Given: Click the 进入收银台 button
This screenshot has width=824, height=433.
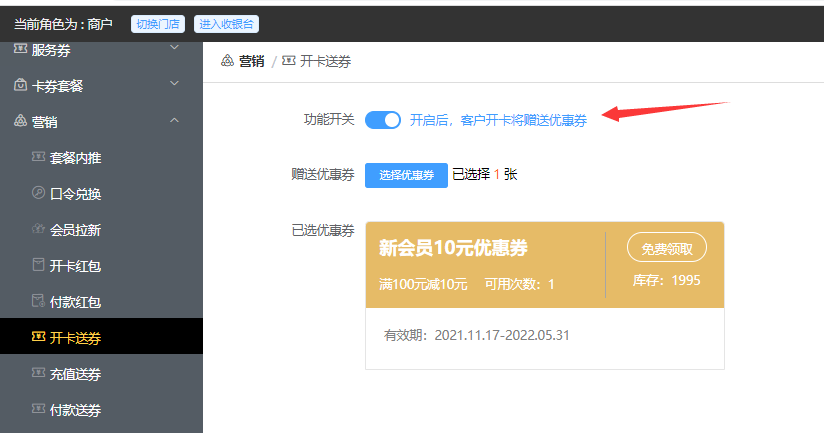Looking at the screenshot, I should 226,24.
